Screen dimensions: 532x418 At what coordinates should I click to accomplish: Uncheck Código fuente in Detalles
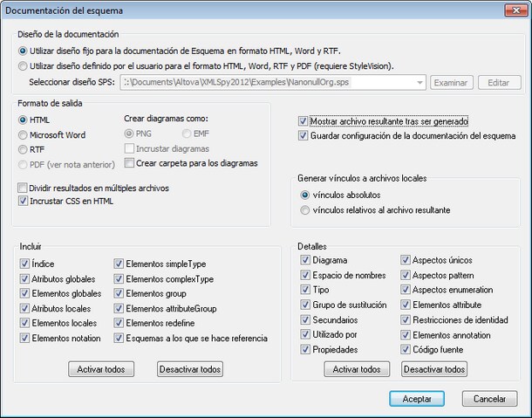pyautogui.click(x=406, y=349)
